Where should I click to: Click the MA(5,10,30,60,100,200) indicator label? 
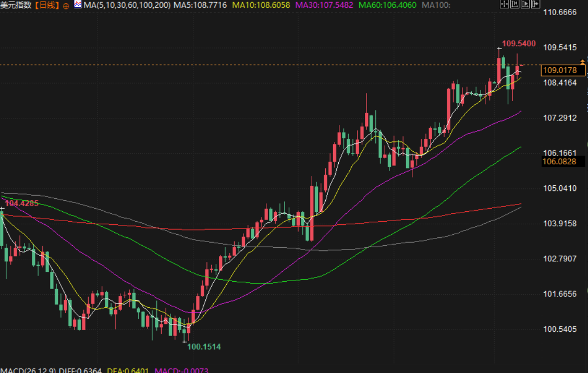(127, 5)
